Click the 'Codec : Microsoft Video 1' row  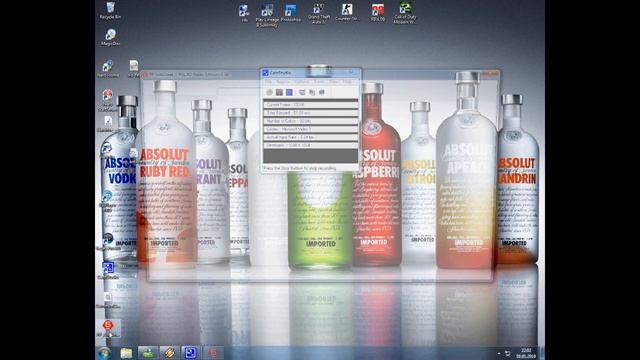point(310,129)
